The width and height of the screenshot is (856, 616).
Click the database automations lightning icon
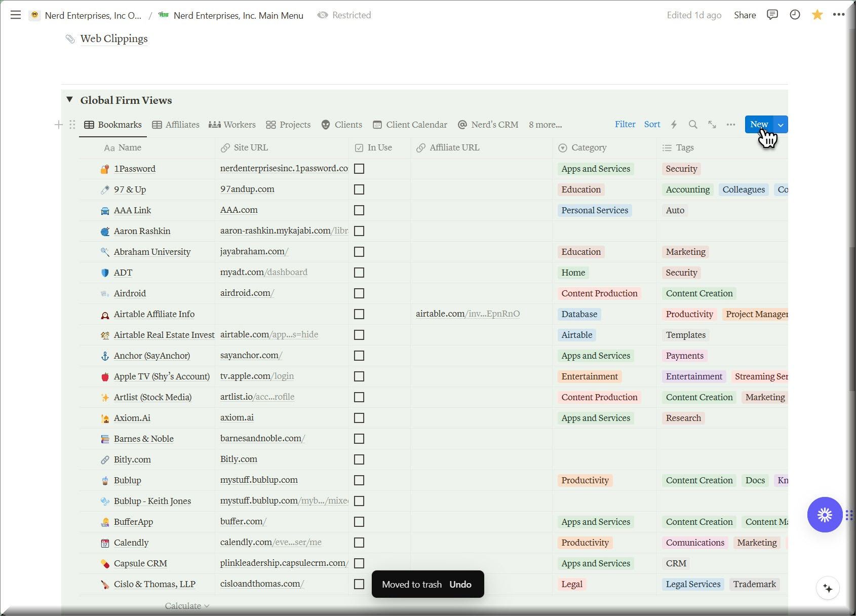674,125
